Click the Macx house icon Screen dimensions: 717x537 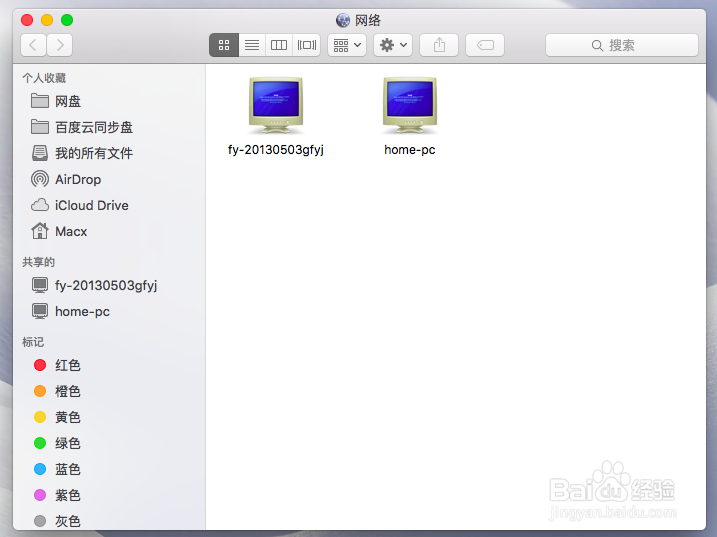(x=40, y=231)
